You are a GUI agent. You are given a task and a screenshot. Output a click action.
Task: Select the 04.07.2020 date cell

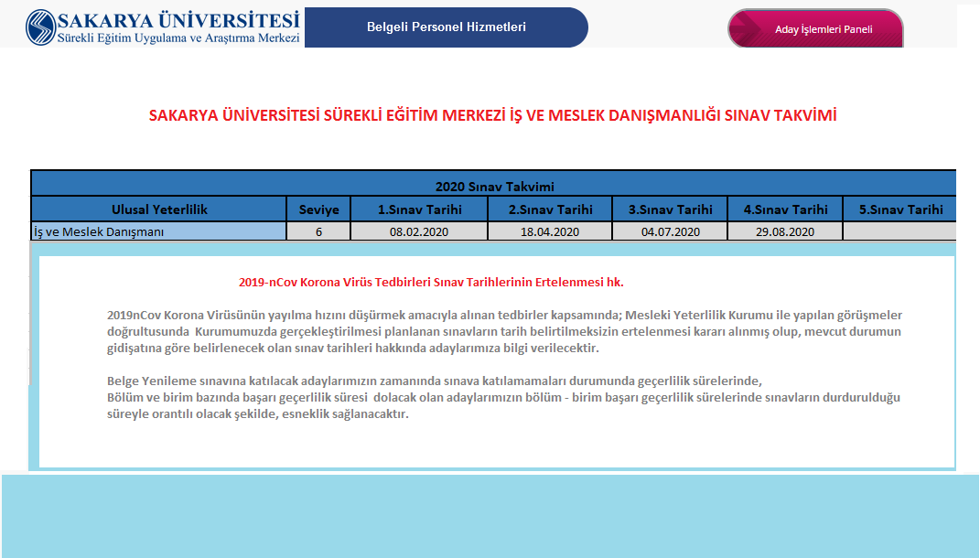pos(670,231)
